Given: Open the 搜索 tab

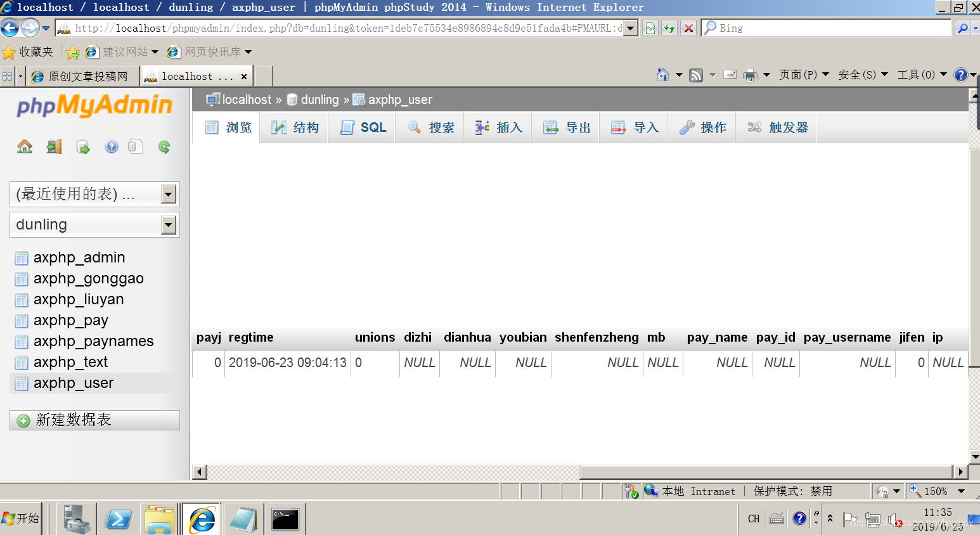Looking at the screenshot, I should [x=430, y=127].
